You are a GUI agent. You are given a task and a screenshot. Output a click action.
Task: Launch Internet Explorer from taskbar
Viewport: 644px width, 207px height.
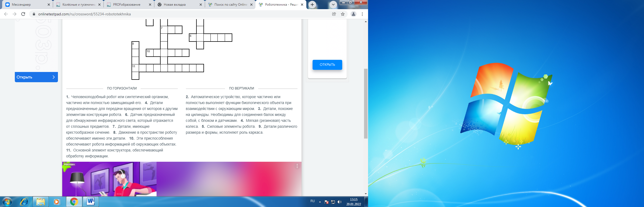(x=24, y=202)
